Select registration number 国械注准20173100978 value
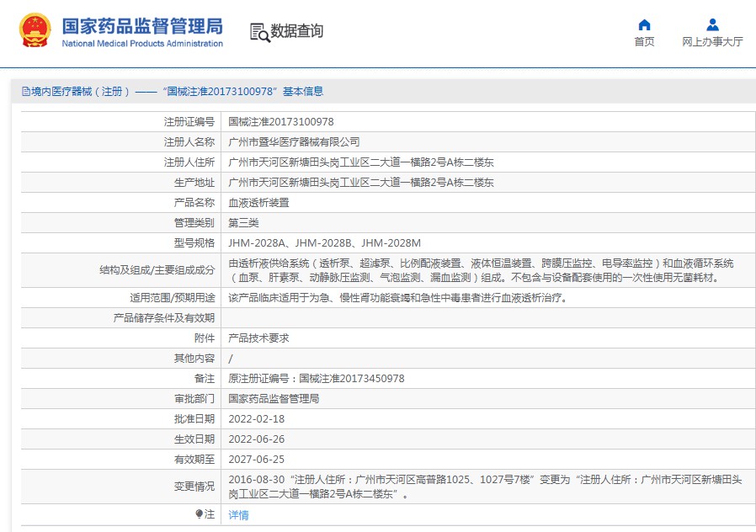Viewport: 756px width, 532px height. pyautogui.click(x=281, y=122)
